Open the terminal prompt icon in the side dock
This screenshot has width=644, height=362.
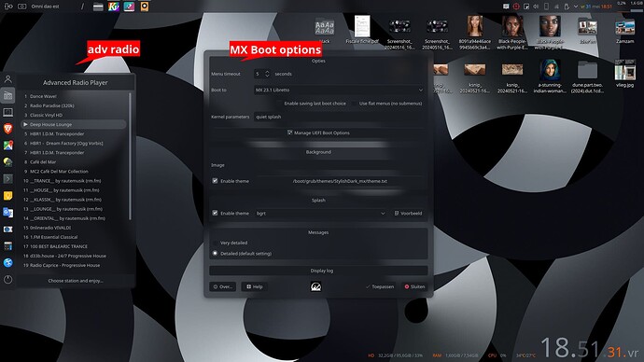(x=7, y=179)
